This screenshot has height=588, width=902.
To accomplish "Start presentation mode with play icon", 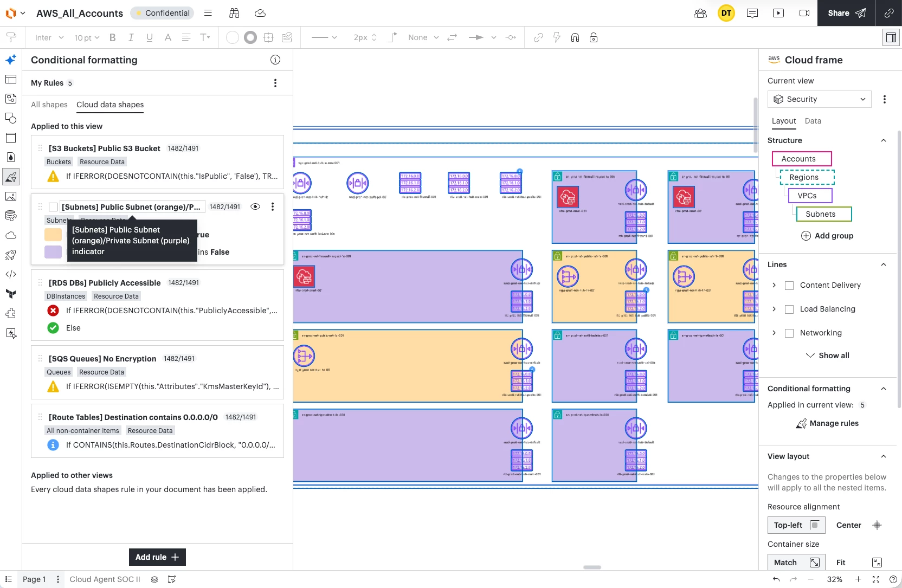I will (x=778, y=13).
